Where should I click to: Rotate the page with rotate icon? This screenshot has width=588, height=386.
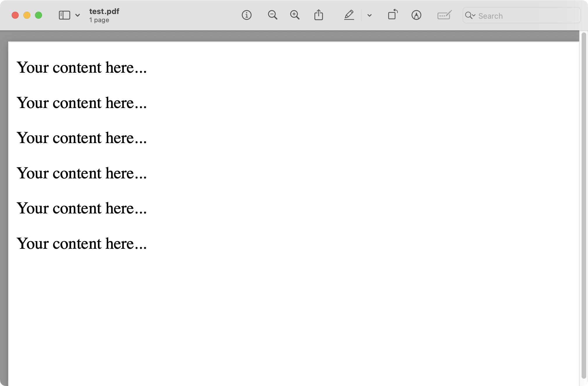point(393,15)
